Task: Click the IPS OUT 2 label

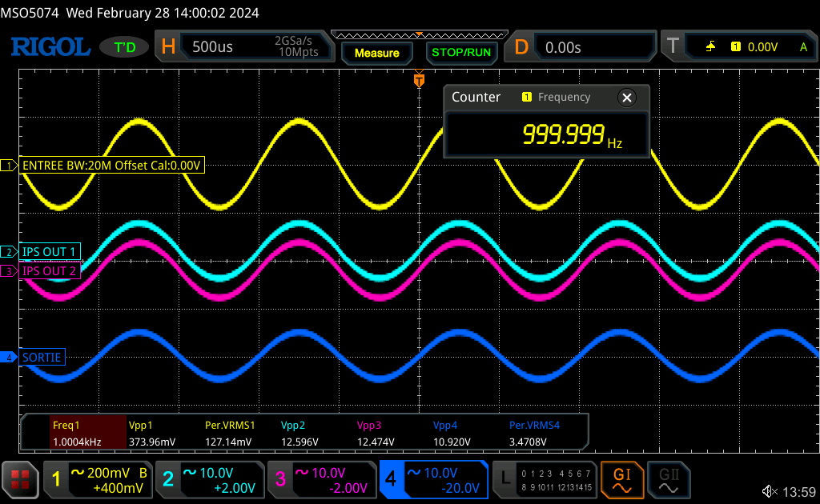Action: point(50,271)
